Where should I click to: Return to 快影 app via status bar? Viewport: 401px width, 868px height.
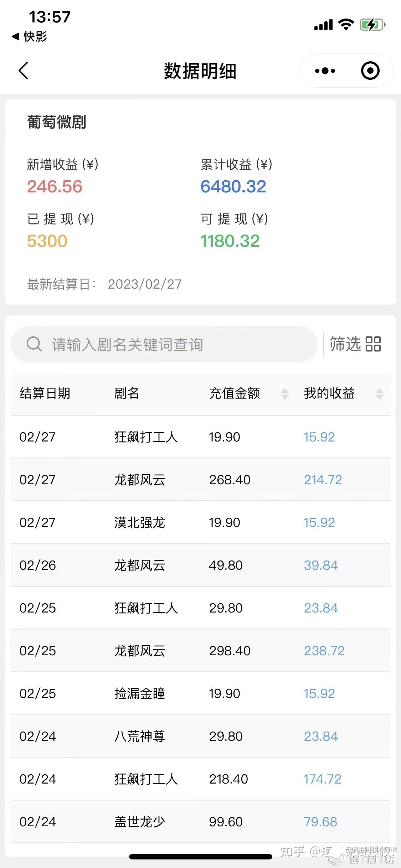(x=29, y=36)
